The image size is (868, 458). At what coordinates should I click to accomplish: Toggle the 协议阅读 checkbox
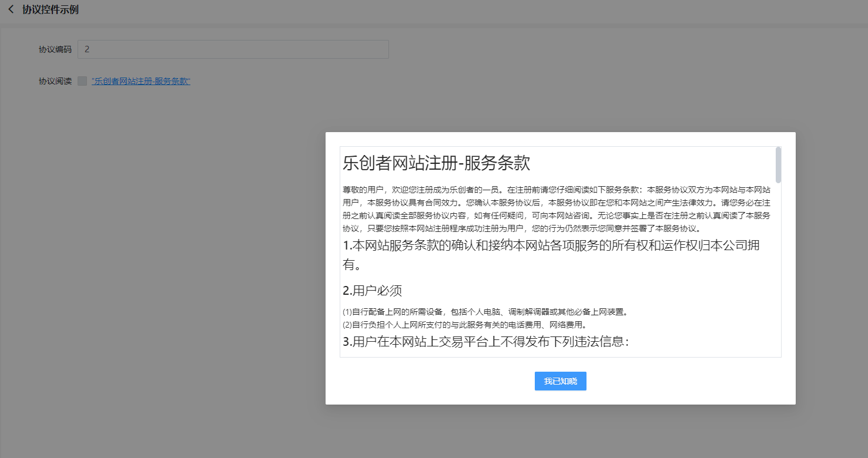click(x=82, y=81)
